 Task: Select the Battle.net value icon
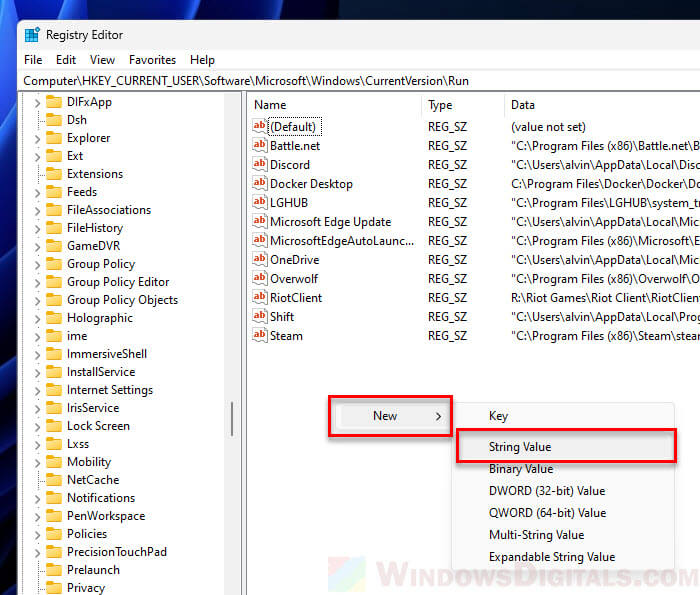(x=259, y=146)
